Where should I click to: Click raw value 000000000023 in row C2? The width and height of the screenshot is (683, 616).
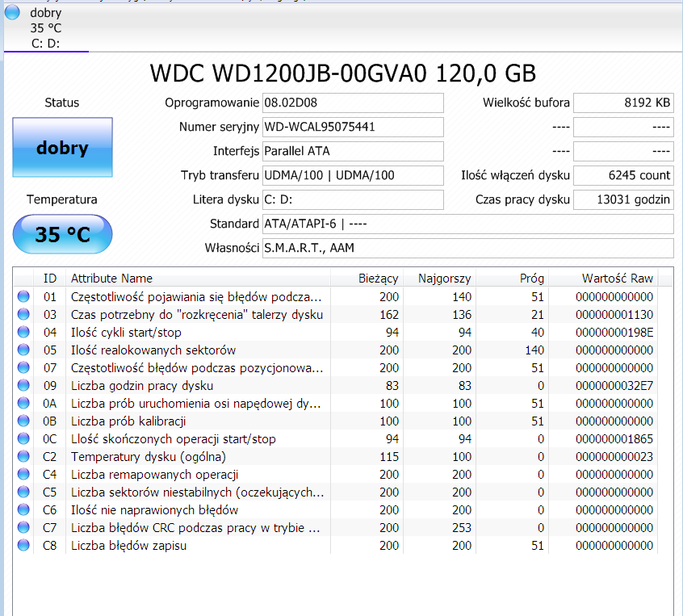tap(614, 457)
